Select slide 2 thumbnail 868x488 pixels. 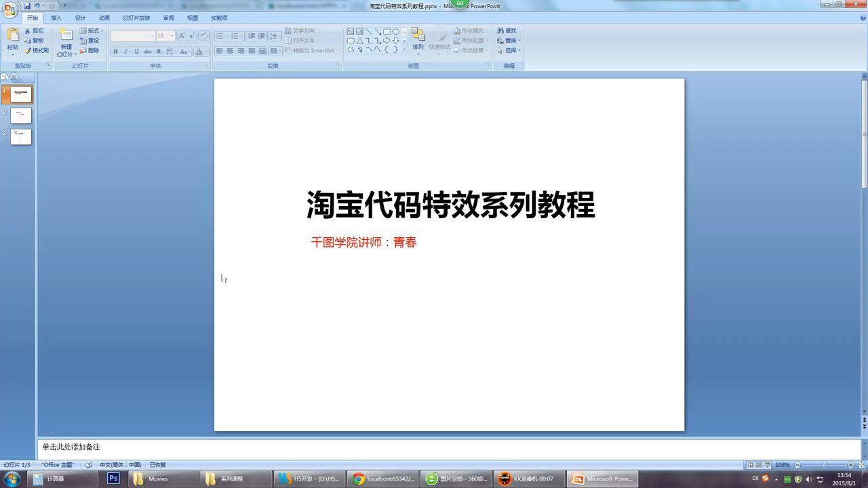point(21,115)
